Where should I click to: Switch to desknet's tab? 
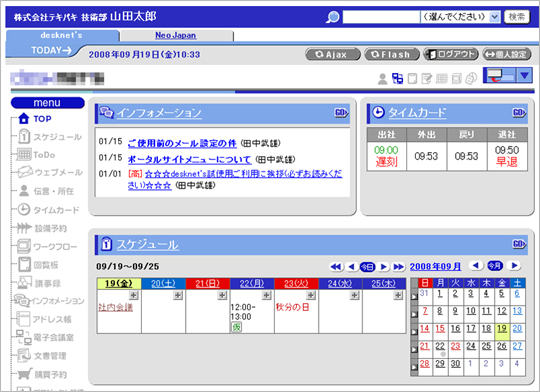click(61, 35)
